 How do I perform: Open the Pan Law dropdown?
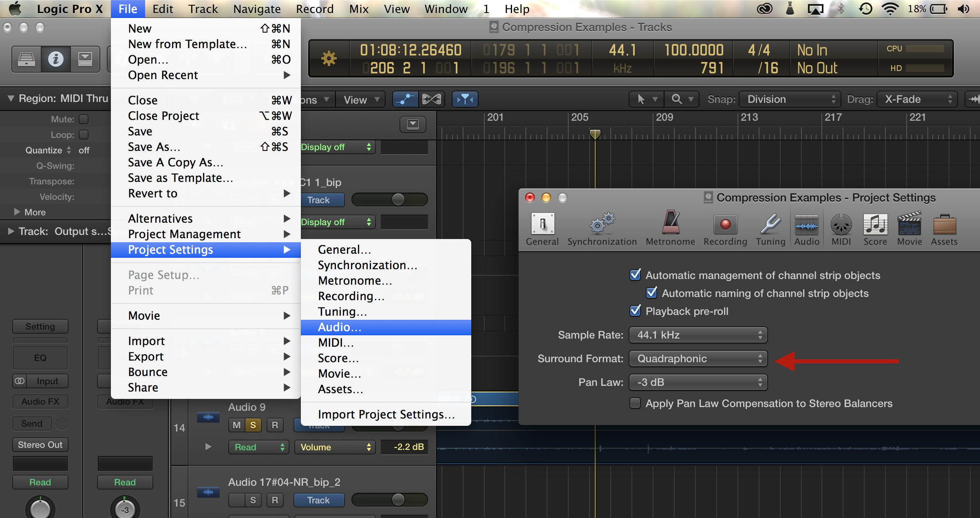click(x=698, y=382)
